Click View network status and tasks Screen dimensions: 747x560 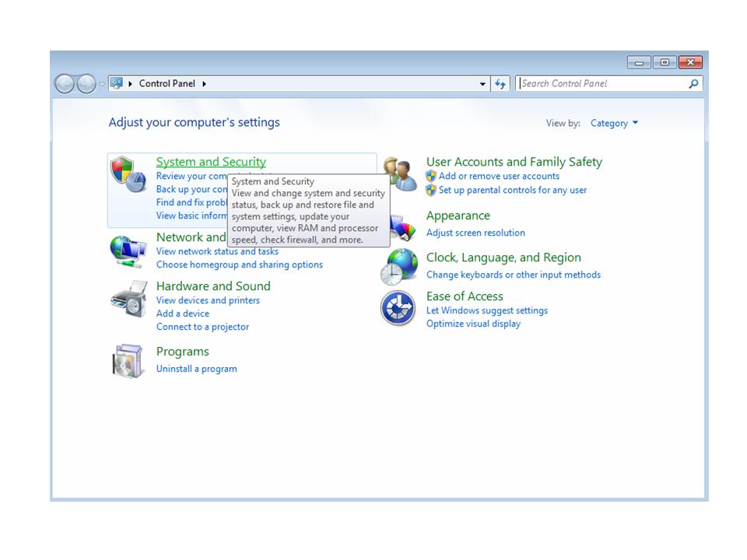tap(217, 251)
